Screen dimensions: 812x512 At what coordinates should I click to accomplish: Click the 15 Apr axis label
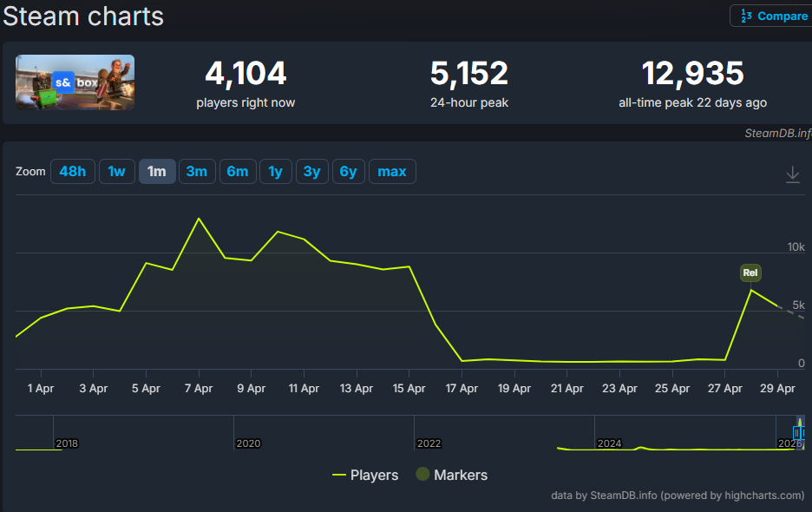tap(409, 388)
